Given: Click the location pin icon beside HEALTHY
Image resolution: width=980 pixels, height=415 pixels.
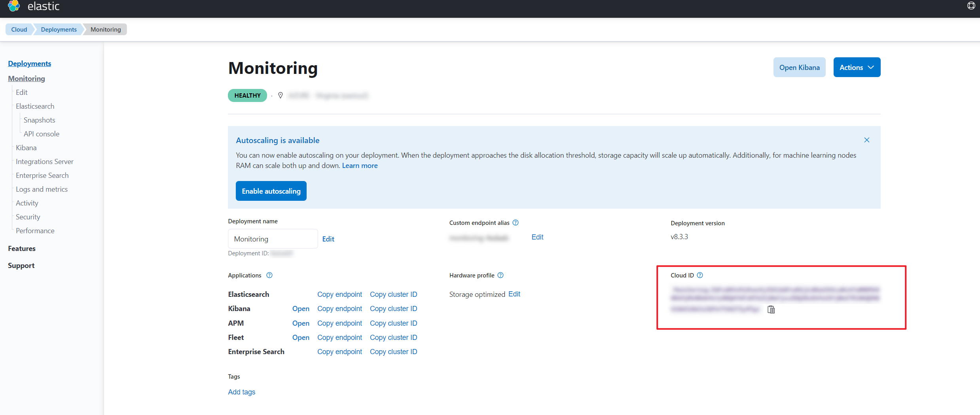Looking at the screenshot, I should pyautogui.click(x=281, y=95).
